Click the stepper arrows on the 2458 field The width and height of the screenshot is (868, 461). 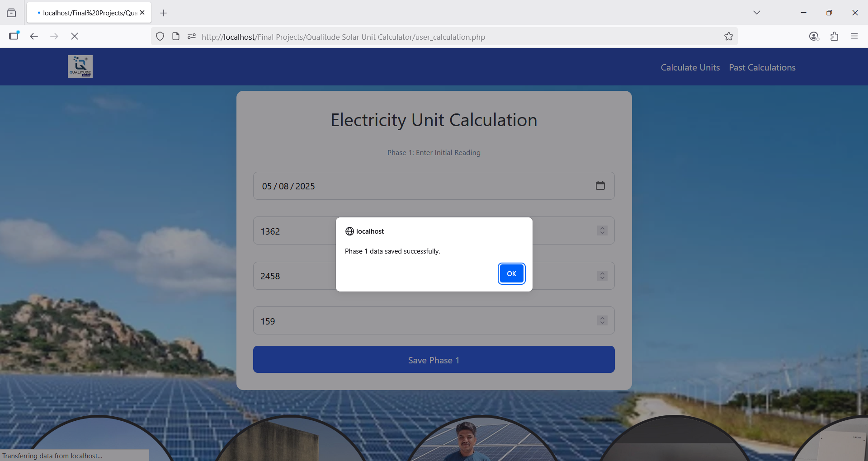tap(602, 276)
